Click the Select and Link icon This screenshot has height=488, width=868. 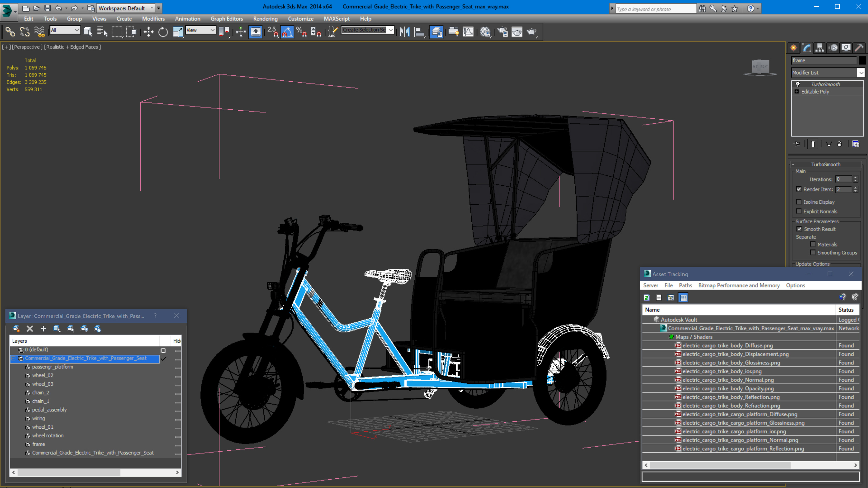point(10,32)
